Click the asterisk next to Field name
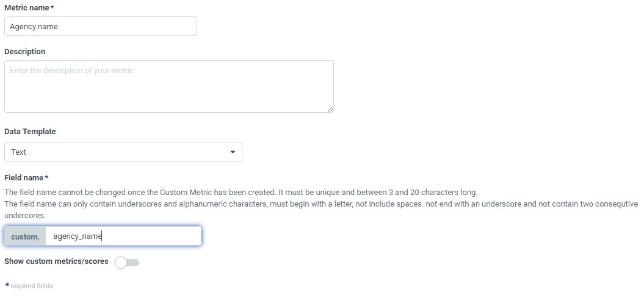This screenshot has height=298, width=644. click(x=46, y=177)
